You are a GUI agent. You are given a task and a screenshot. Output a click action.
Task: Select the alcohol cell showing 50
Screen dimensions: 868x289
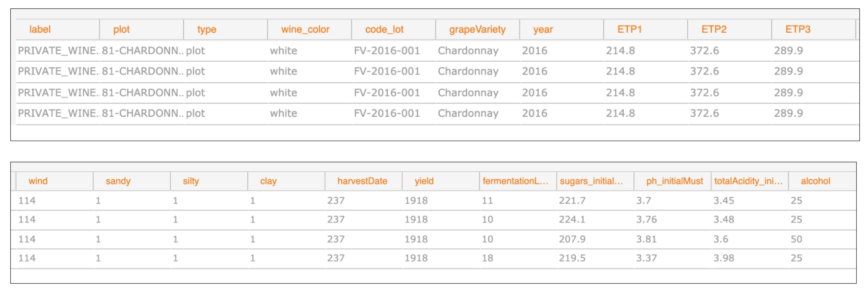pos(796,239)
